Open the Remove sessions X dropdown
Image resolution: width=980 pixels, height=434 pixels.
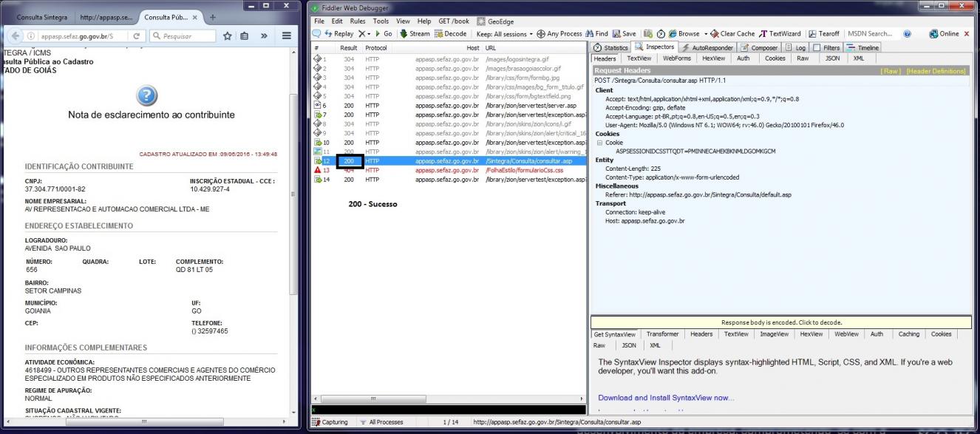pyautogui.click(x=365, y=33)
